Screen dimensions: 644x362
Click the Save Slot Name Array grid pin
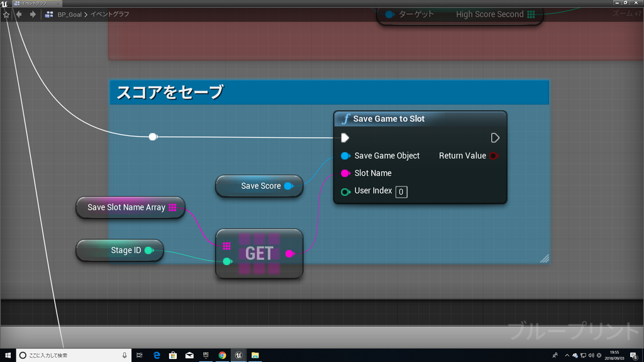(172, 207)
